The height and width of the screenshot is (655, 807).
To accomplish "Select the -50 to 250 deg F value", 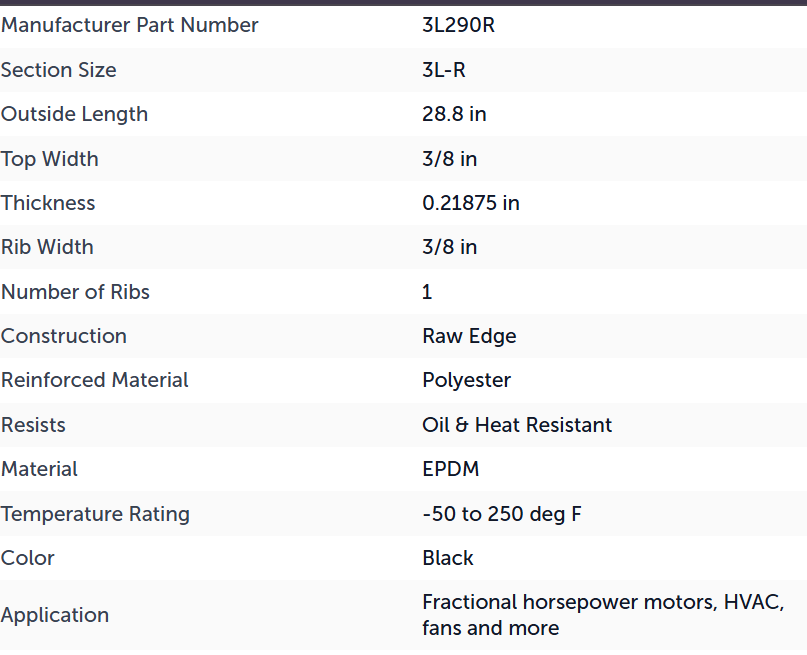I will [x=502, y=514].
